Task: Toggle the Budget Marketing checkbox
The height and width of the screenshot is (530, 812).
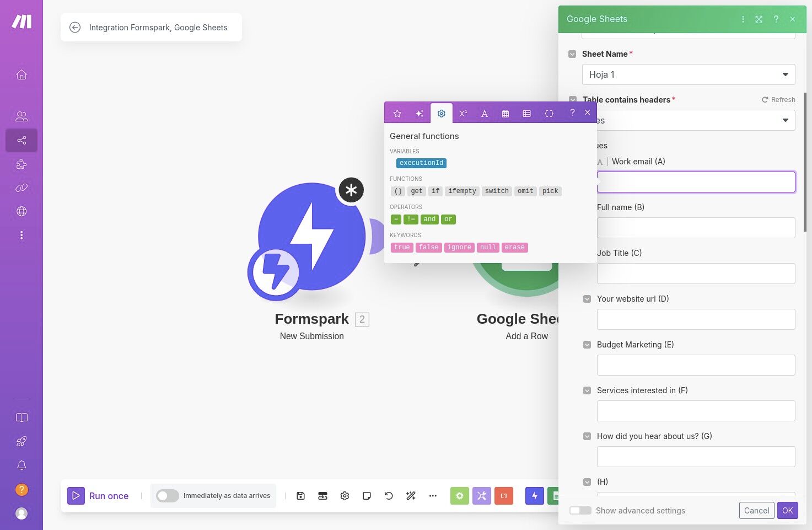Action: pos(587,345)
